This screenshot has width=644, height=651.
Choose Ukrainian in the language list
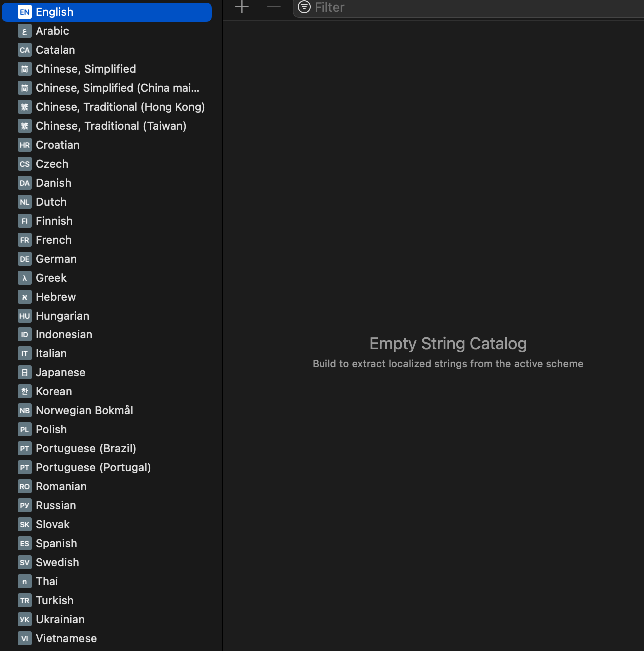[60, 620]
